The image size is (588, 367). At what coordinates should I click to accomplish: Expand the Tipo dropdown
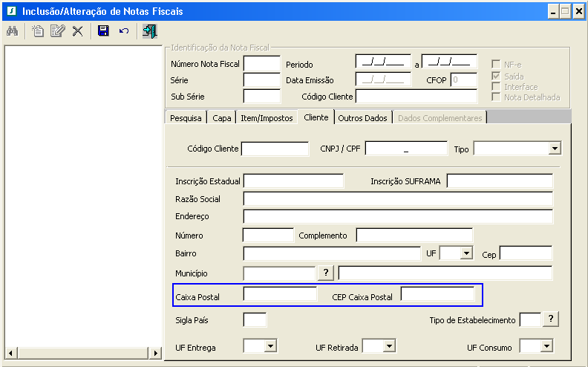(554, 149)
